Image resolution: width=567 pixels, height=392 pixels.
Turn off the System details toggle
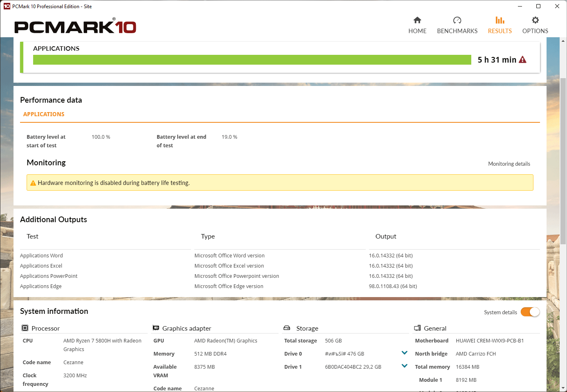click(x=530, y=312)
